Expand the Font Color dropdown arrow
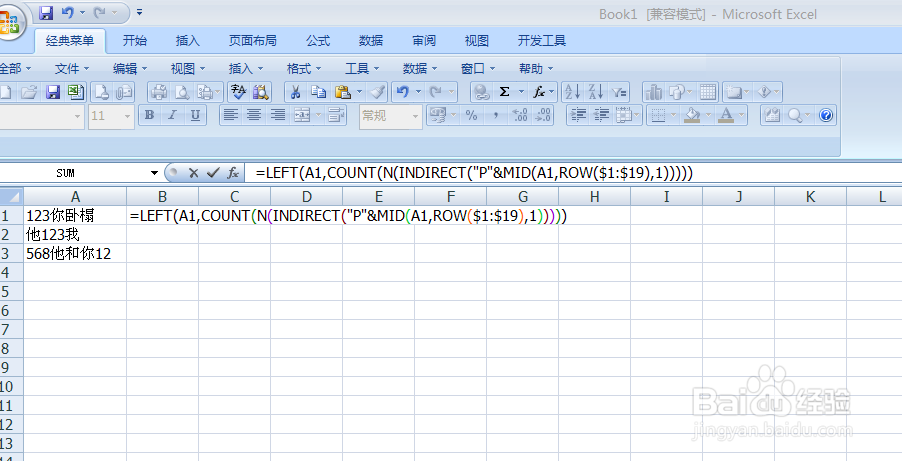Image resolution: width=902 pixels, height=461 pixels. (x=742, y=116)
